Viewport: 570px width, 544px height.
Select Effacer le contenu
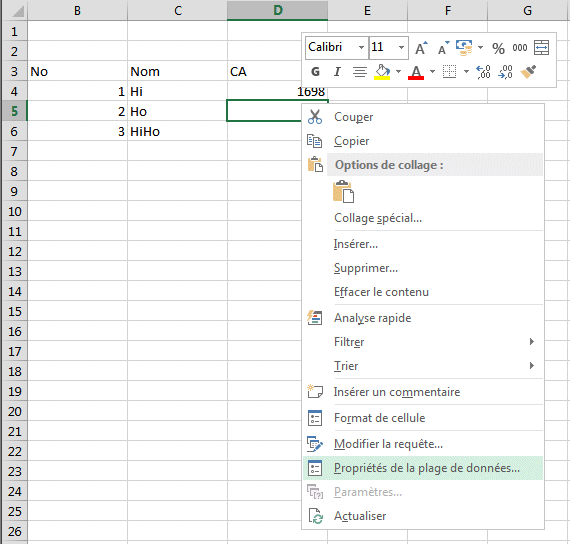[x=423, y=292]
